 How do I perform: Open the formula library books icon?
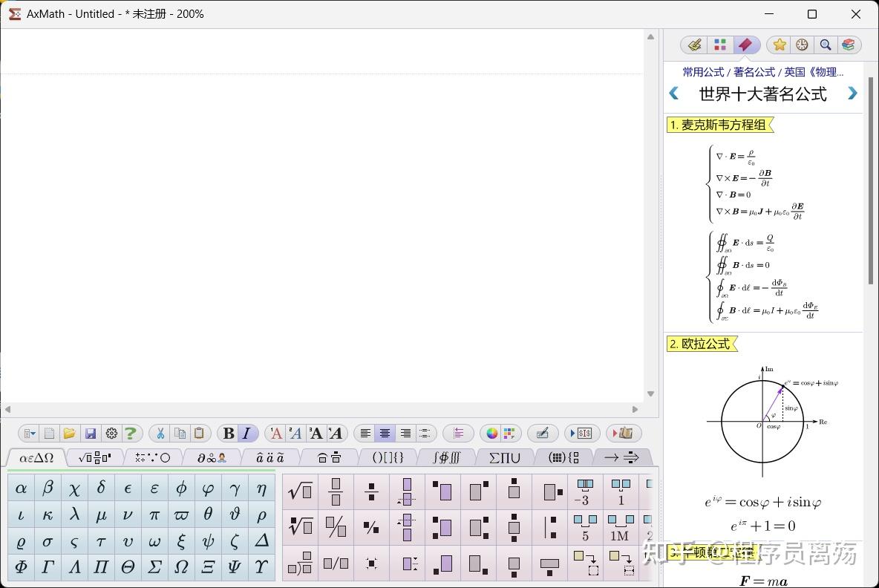coord(849,45)
